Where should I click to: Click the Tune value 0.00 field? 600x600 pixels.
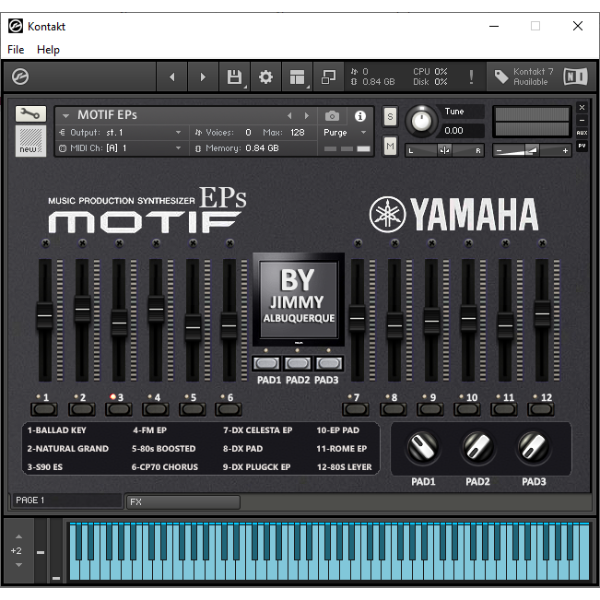tap(462, 131)
